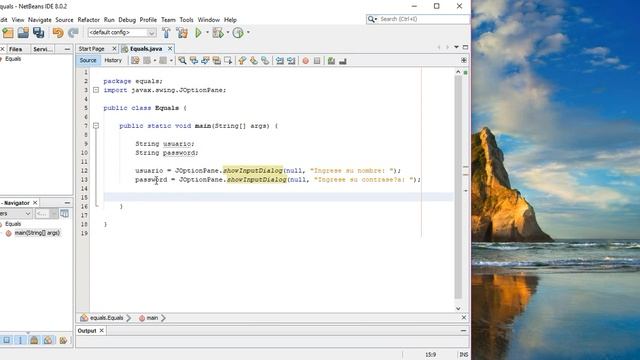Click the orange Undo arrow
The image size is (640, 360).
pyautogui.click(x=58, y=33)
